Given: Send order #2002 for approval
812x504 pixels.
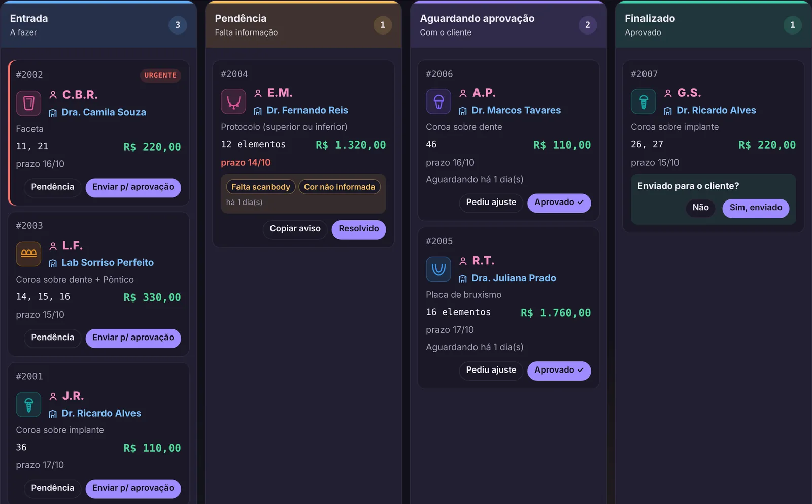Looking at the screenshot, I should pos(133,187).
